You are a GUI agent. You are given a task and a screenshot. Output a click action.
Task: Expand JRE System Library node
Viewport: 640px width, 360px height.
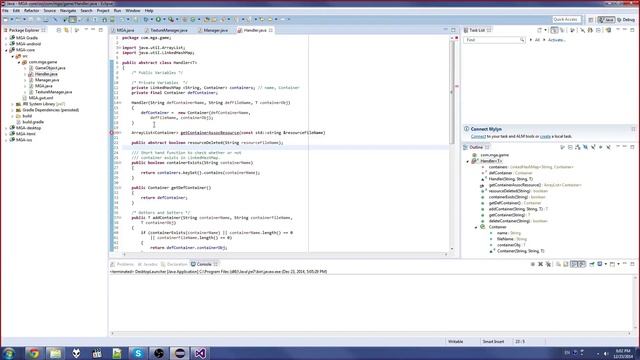pos(13,104)
